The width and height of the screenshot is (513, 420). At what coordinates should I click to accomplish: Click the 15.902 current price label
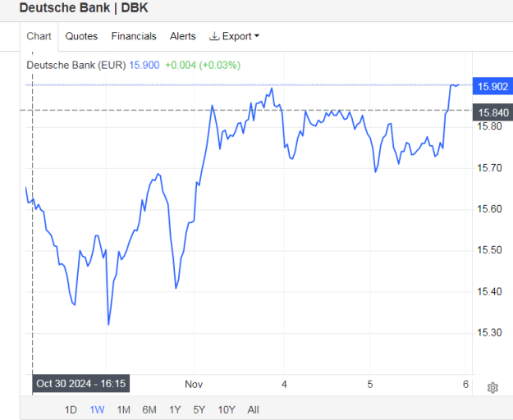tap(492, 86)
